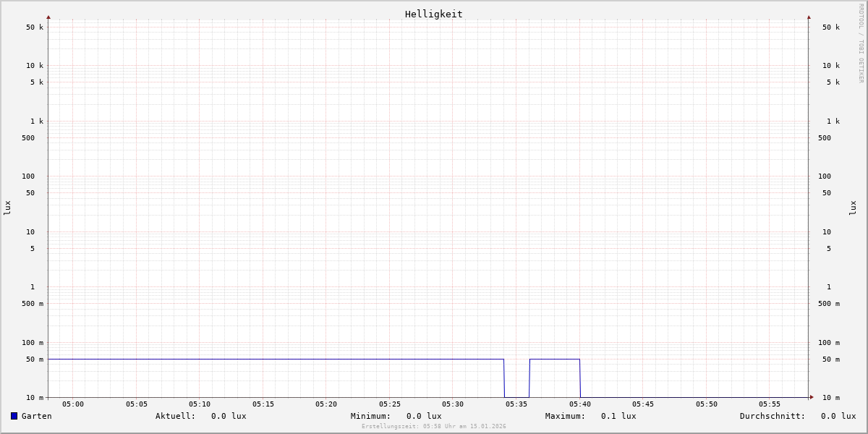Select the Garten legend label
Viewport: 868px width, 434px height.
[x=37, y=416]
